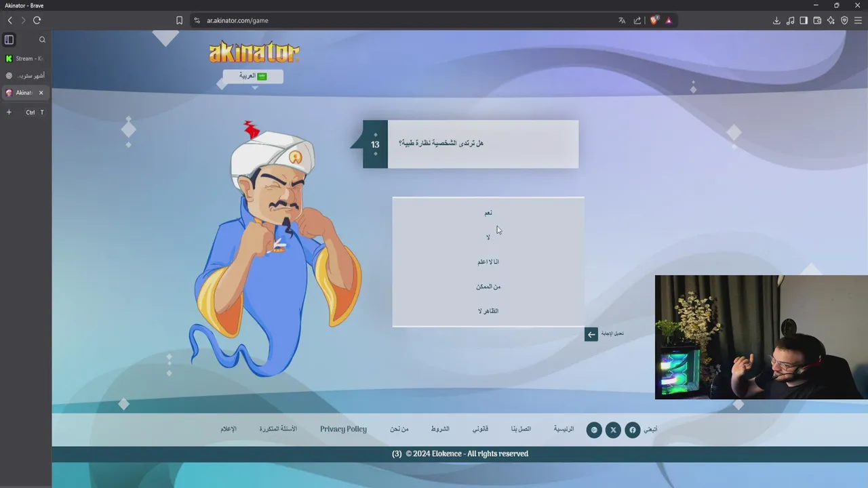Viewport: 868px width, 488px height.
Task: Open the Brave main hamburger menu
Action: tap(858, 20)
